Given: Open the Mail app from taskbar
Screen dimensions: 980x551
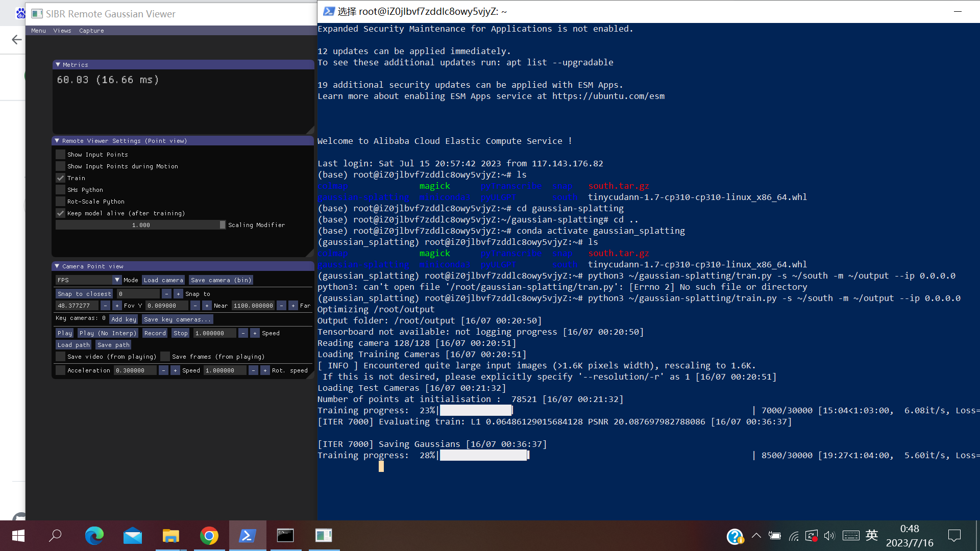Looking at the screenshot, I should point(132,536).
